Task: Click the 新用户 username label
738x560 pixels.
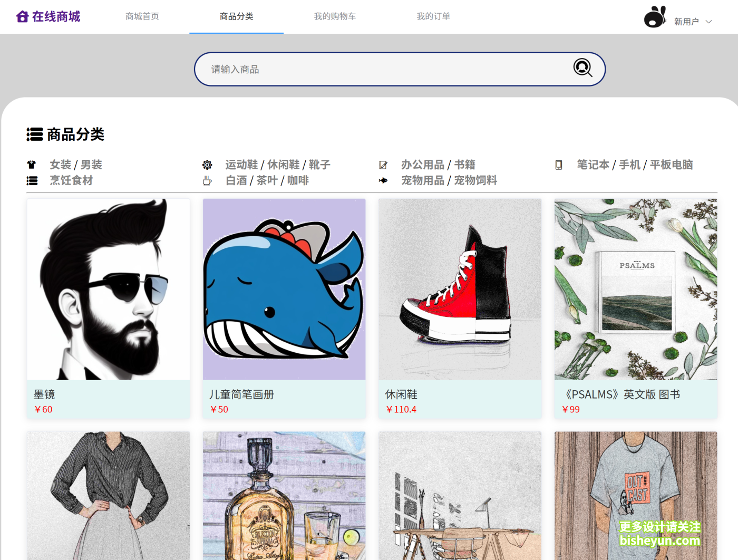Action: click(686, 22)
